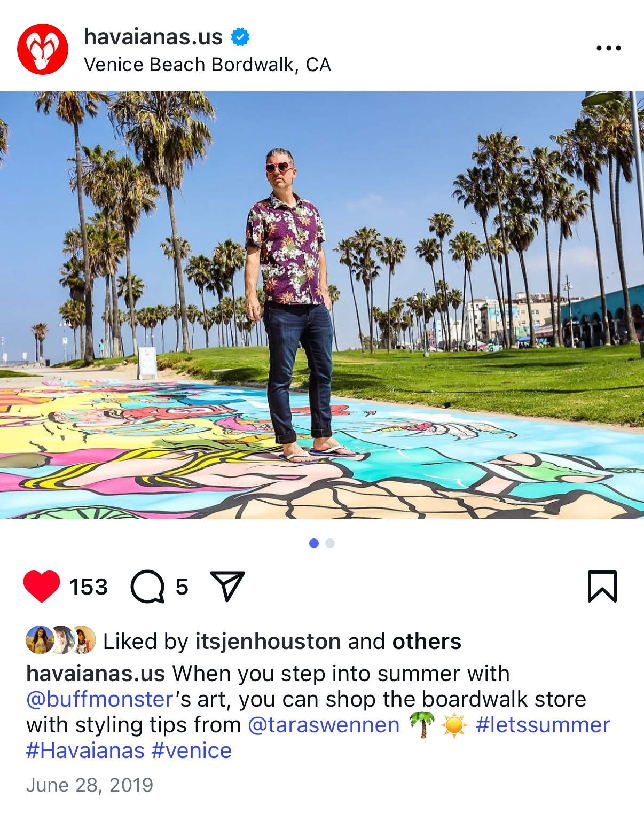Image resolution: width=644 pixels, height=813 pixels.
Task: Click the liker avatars cluster
Action: pos(61,640)
